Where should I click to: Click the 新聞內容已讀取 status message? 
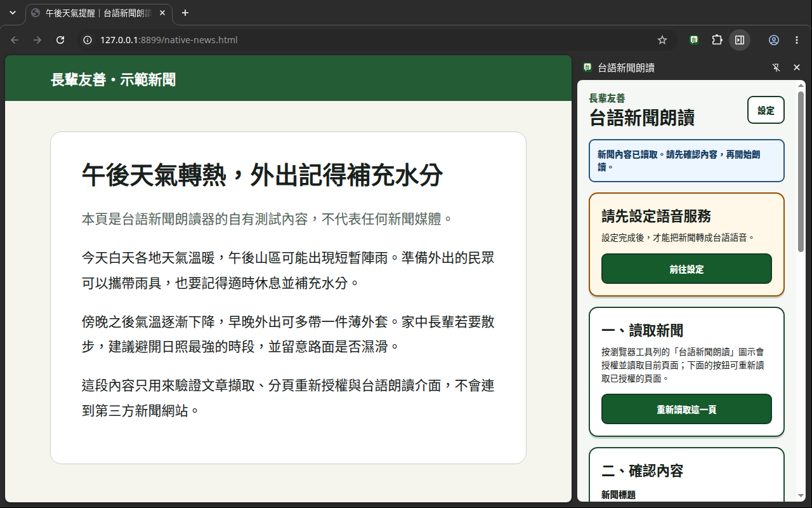pyautogui.click(x=686, y=161)
